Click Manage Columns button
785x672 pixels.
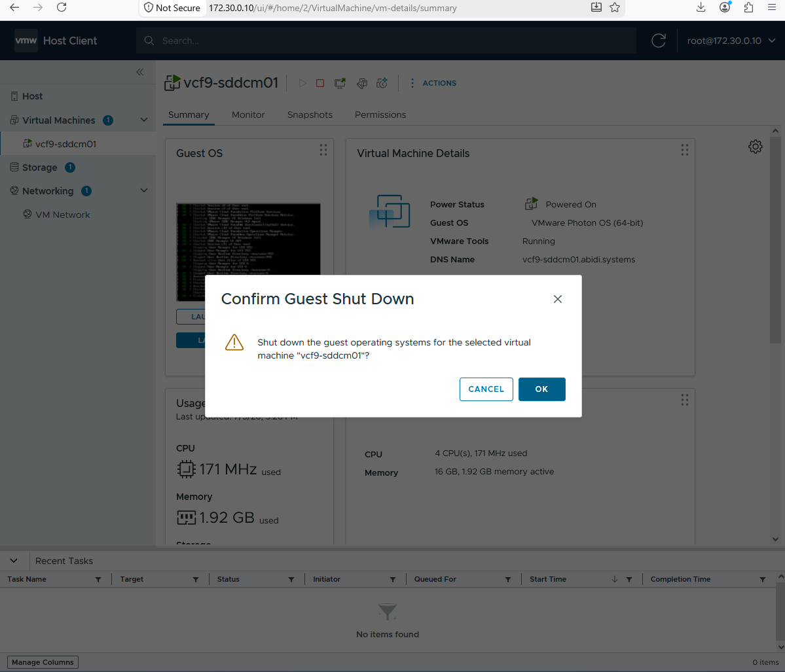pyautogui.click(x=43, y=662)
